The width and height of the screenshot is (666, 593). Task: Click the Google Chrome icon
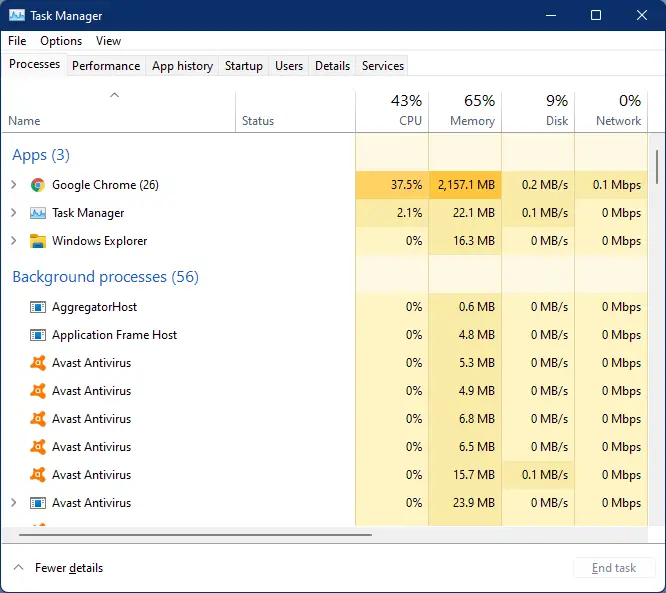click(38, 185)
